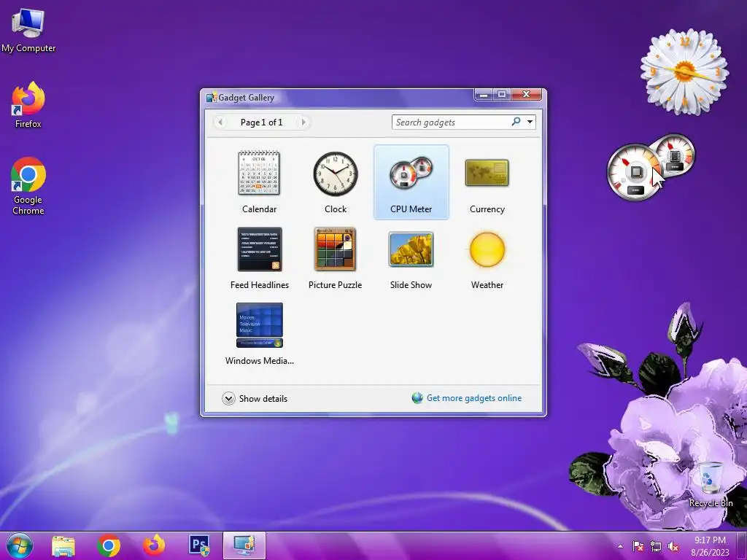Click the CPU Meter gadget on the desktop
The height and width of the screenshot is (560, 747).
click(650, 167)
